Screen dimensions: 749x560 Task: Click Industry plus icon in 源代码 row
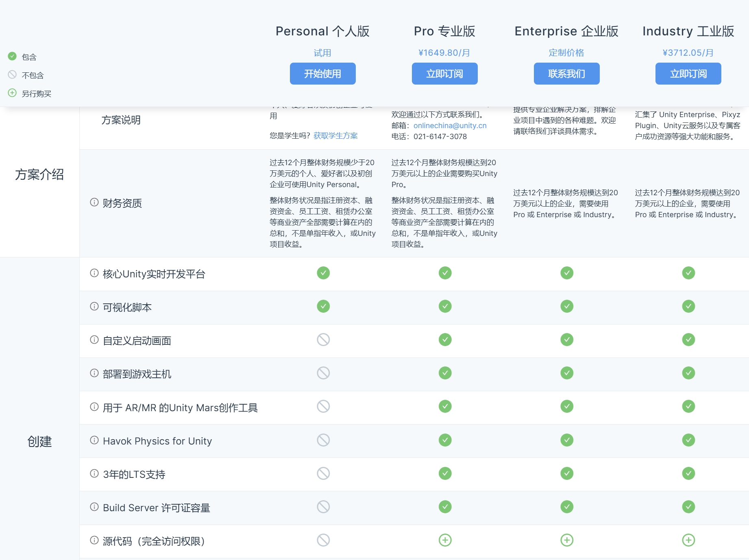click(688, 540)
